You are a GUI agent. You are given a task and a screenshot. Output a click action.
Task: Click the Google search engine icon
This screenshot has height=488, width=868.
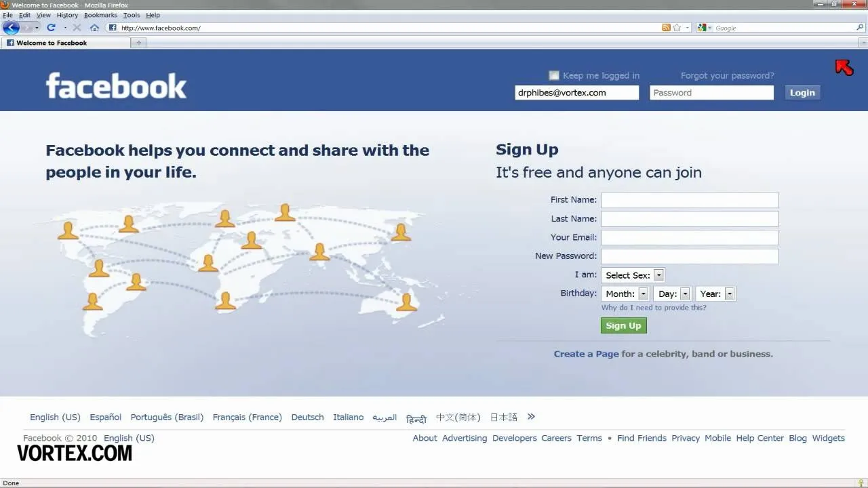tap(702, 28)
